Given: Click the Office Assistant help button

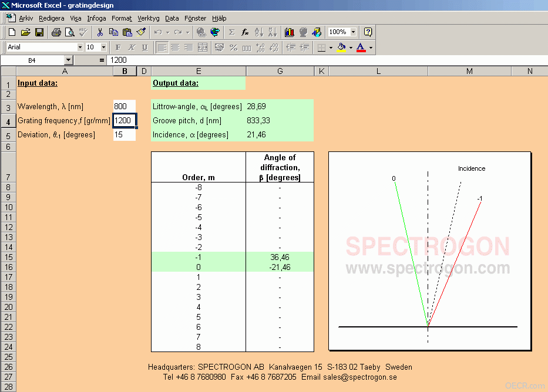Looking at the screenshot, I should point(368,32).
